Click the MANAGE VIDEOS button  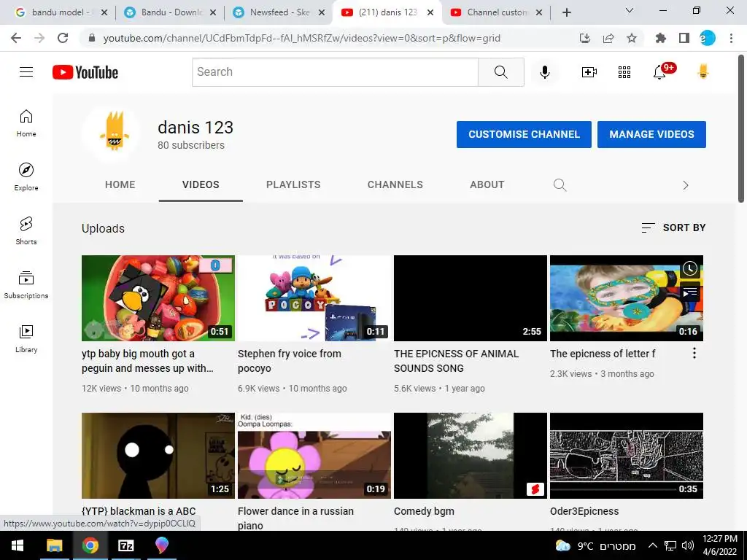pos(651,134)
